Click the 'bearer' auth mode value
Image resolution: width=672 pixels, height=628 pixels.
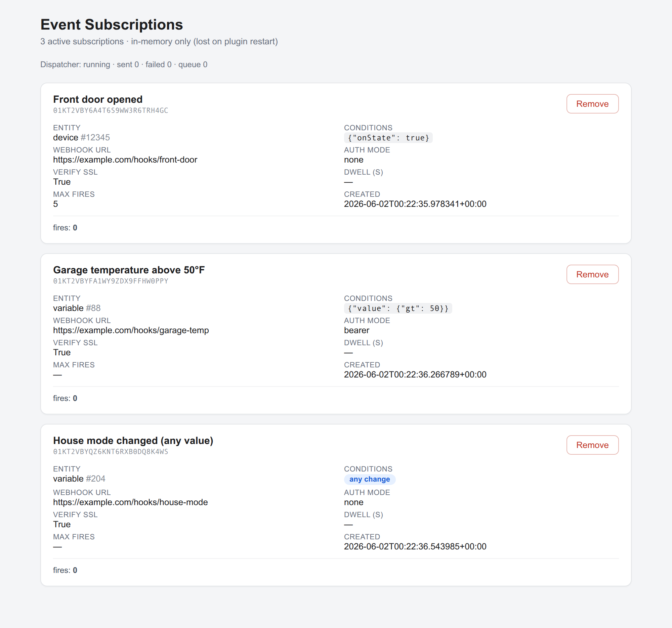pos(356,330)
